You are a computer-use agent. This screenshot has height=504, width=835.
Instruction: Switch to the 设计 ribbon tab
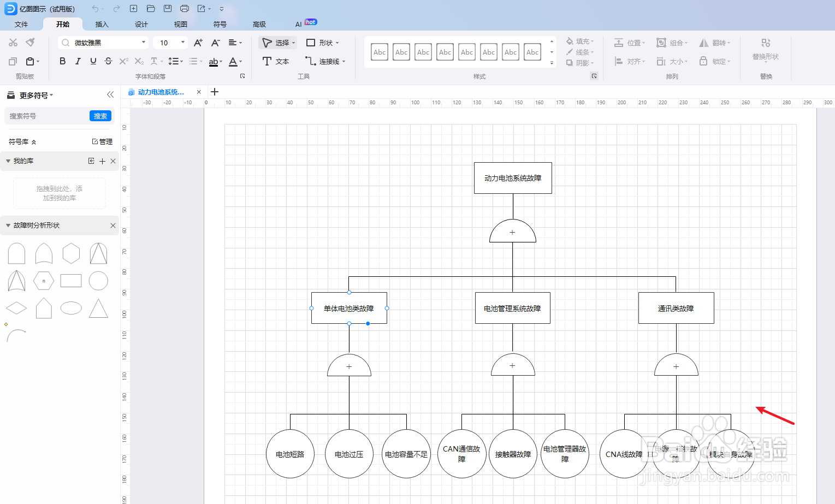141,24
